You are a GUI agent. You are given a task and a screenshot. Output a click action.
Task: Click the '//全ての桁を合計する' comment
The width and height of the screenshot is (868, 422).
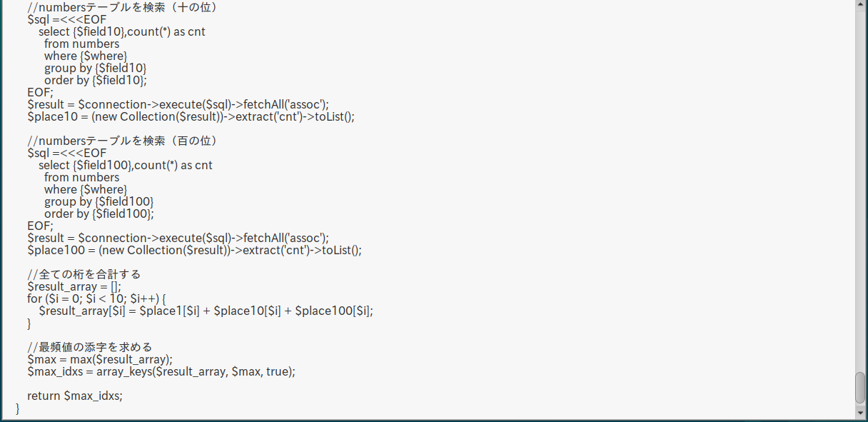pos(84,274)
